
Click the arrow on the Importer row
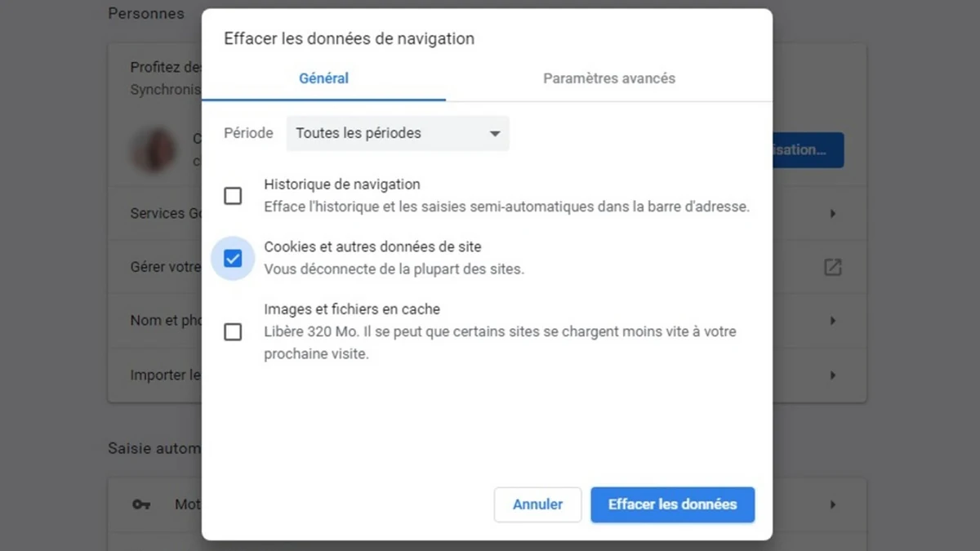[x=832, y=375]
